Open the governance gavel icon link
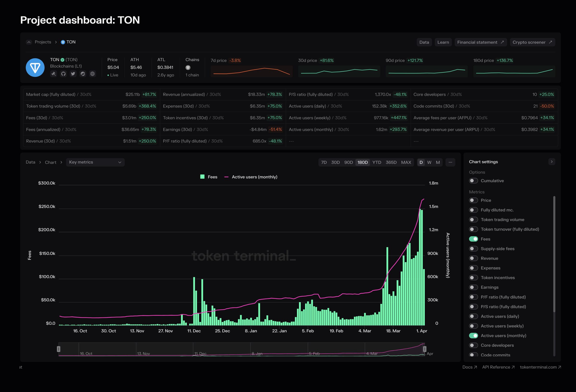 tap(54, 74)
